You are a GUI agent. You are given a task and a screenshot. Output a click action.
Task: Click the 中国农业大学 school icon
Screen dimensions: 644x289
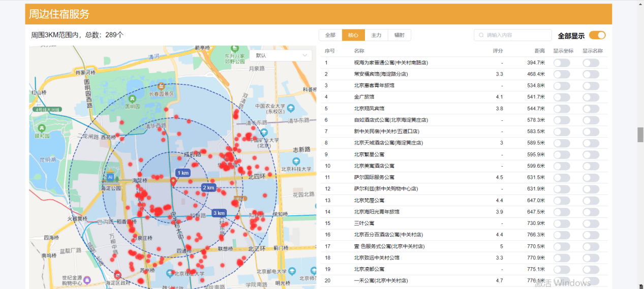coord(291,108)
